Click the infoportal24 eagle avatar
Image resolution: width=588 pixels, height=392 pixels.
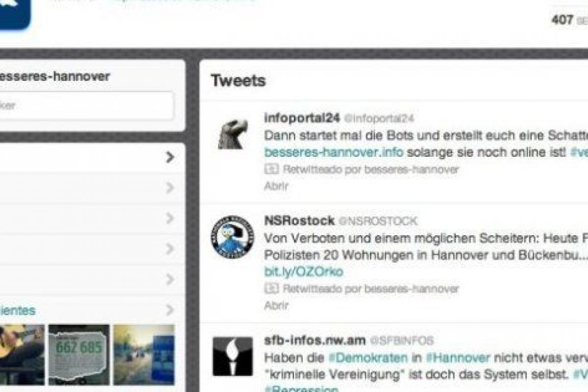point(233,134)
